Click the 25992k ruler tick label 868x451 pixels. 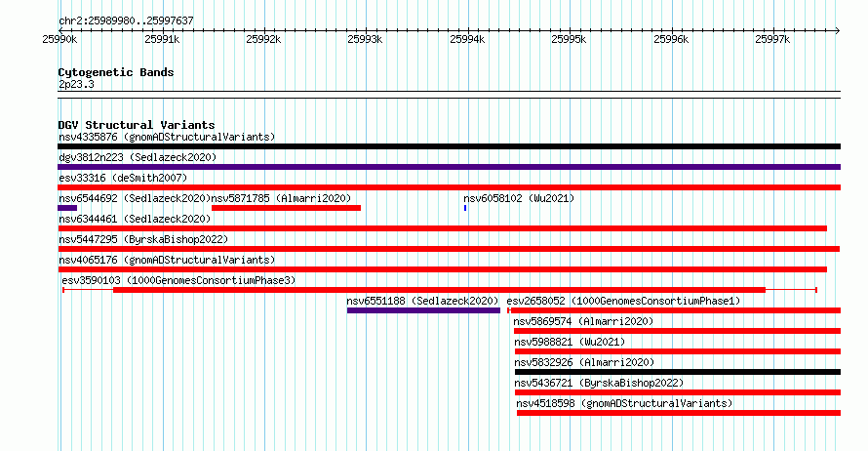(x=263, y=39)
